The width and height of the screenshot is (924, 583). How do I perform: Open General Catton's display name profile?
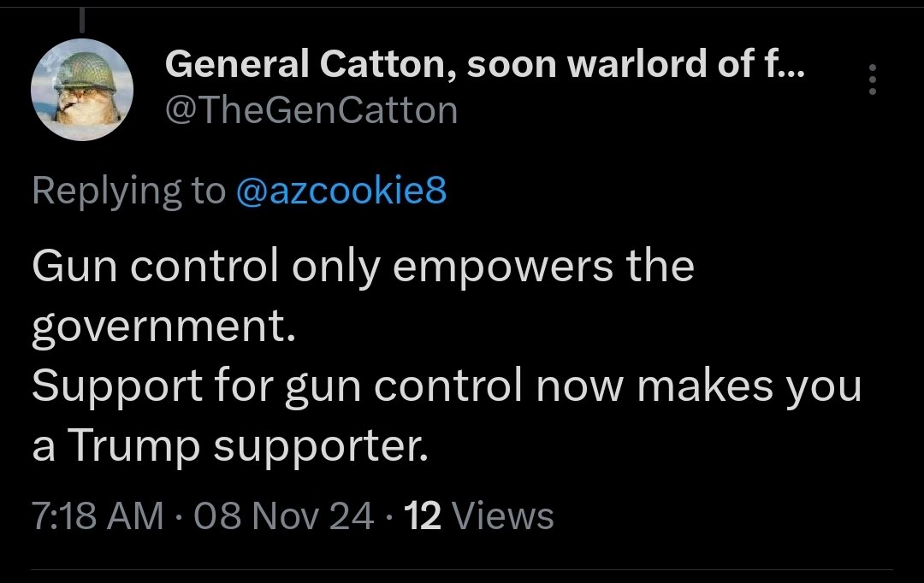pyautogui.click(x=484, y=63)
